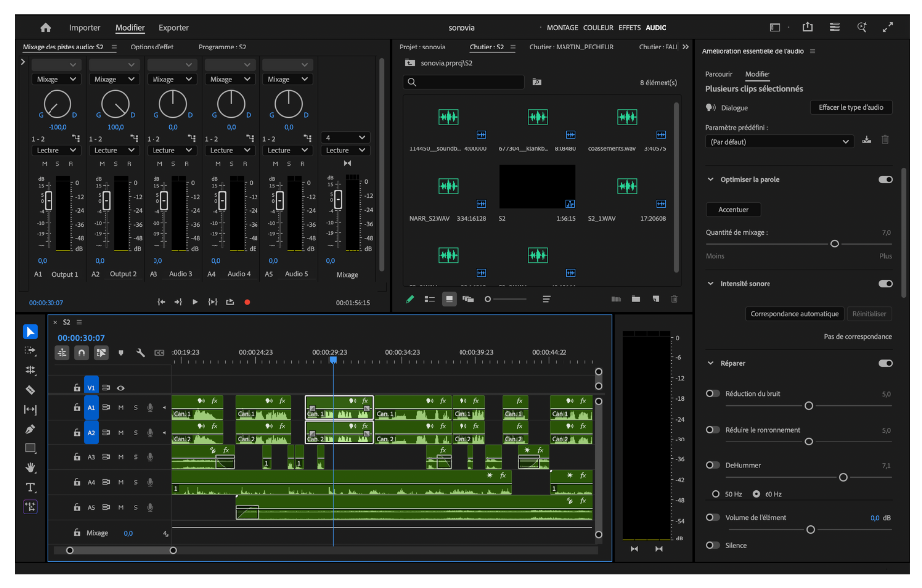
Task: Click the Correspondance automatique button
Action: pos(794,314)
